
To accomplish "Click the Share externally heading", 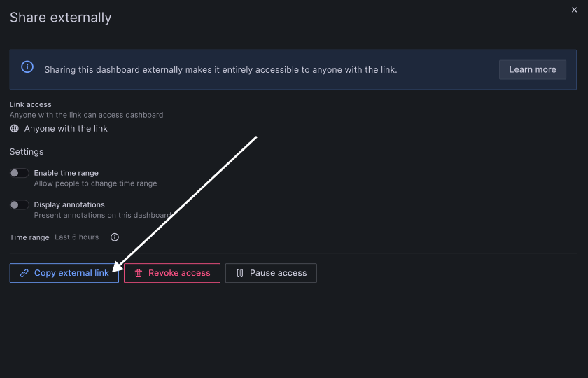I will [x=60, y=17].
